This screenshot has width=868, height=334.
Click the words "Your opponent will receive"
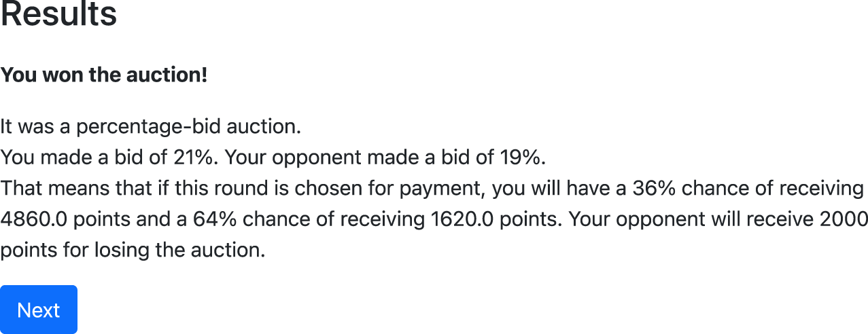pos(691,219)
